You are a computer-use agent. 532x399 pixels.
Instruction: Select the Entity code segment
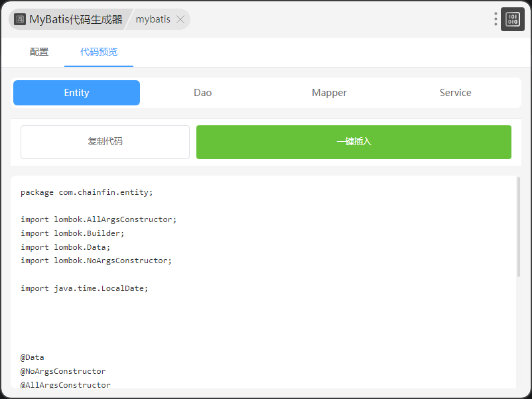[x=76, y=93]
